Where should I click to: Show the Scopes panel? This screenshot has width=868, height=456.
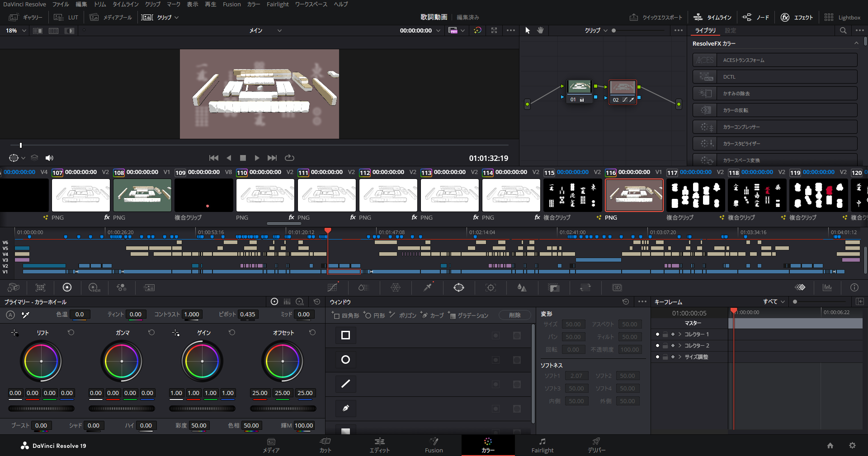[827, 287]
